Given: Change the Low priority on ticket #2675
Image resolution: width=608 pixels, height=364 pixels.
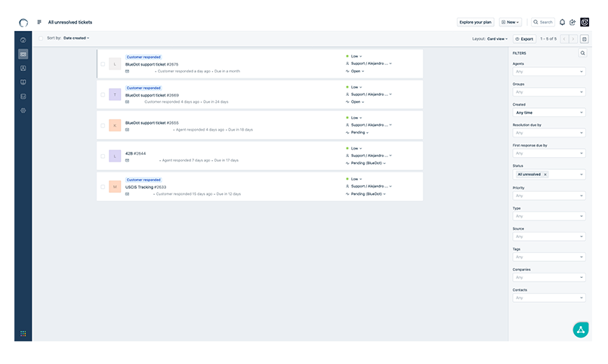Looking at the screenshot, I should click(354, 56).
